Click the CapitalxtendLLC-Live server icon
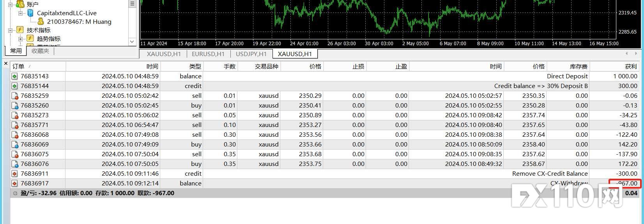Image resolution: width=644 pixels, height=224 pixels. [x=30, y=13]
